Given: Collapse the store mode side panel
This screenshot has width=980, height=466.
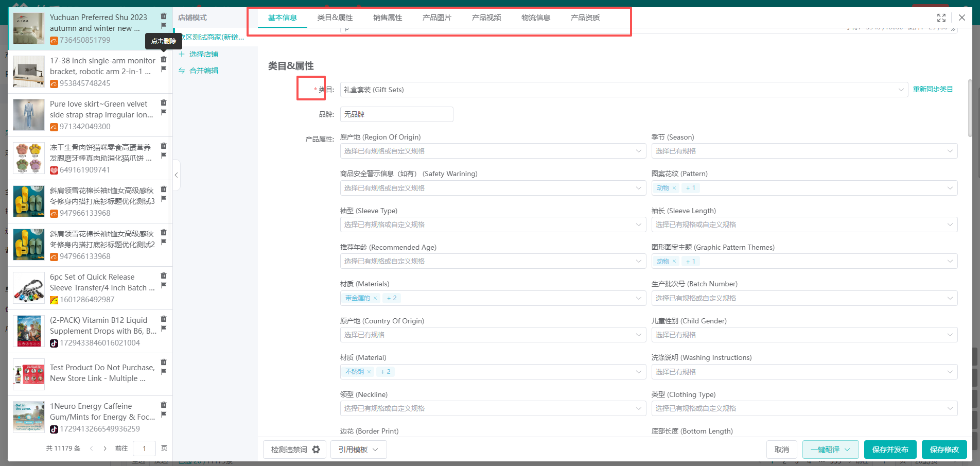Looking at the screenshot, I should coord(176,175).
